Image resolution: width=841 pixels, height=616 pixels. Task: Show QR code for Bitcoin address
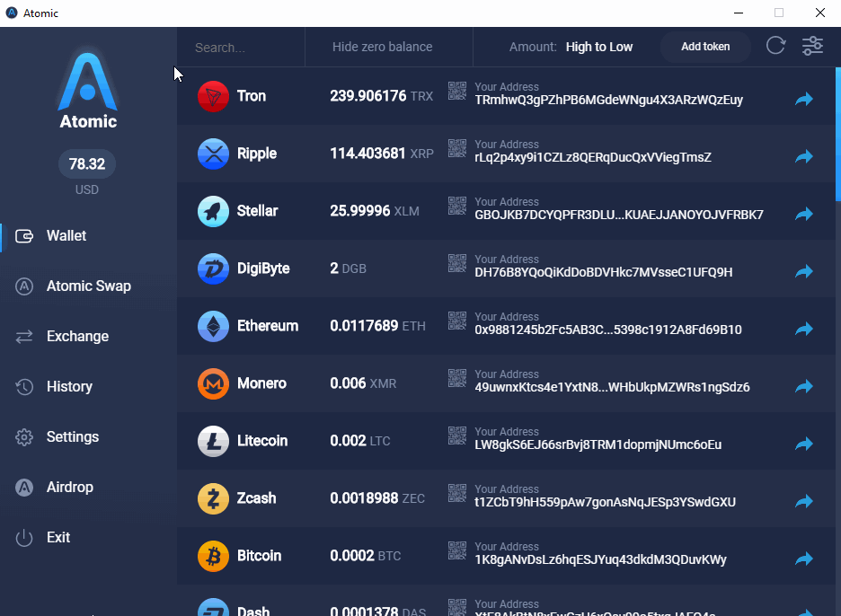457,550
